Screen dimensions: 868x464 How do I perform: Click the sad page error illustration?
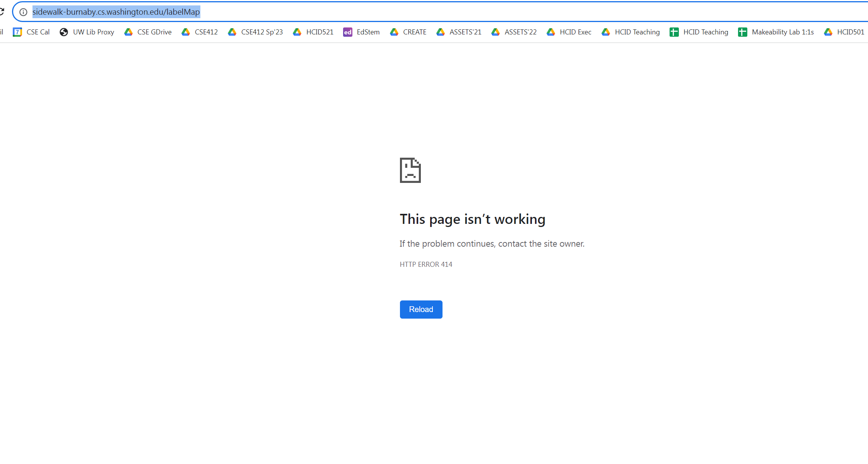click(x=410, y=170)
